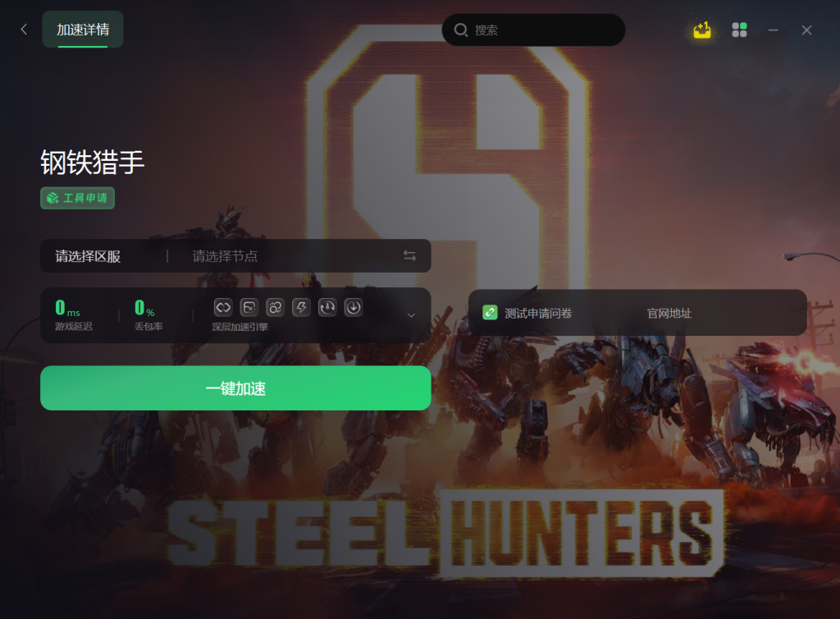The height and width of the screenshot is (619, 840).
Task: Open the 测试申请问卷 link
Action: tap(538, 313)
